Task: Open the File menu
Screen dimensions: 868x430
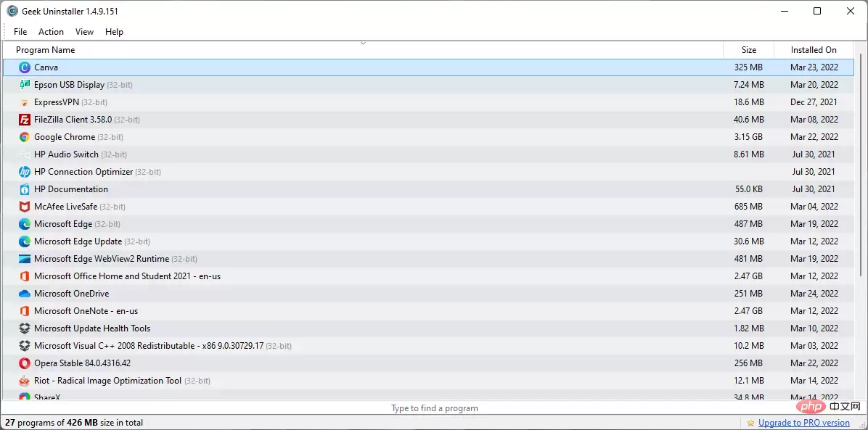Action: tap(20, 32)
